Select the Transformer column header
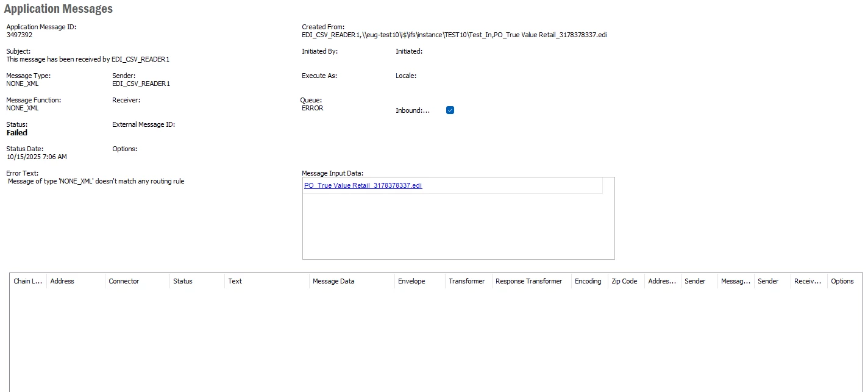This screenshot has width=868, height=392. pos(469,281)
